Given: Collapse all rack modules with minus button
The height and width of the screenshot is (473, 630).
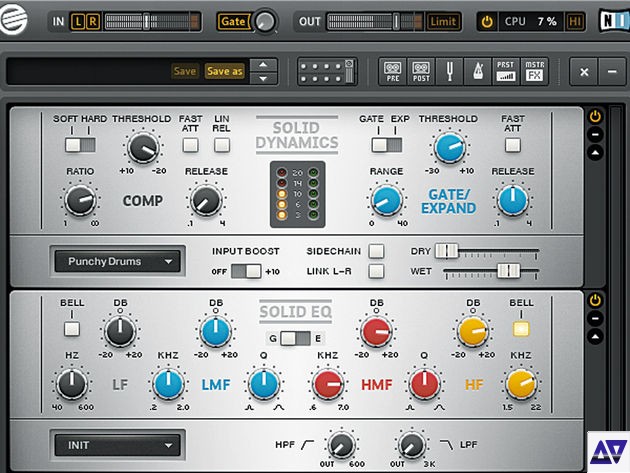Looking at the screenshot, I should click(612, 72).
